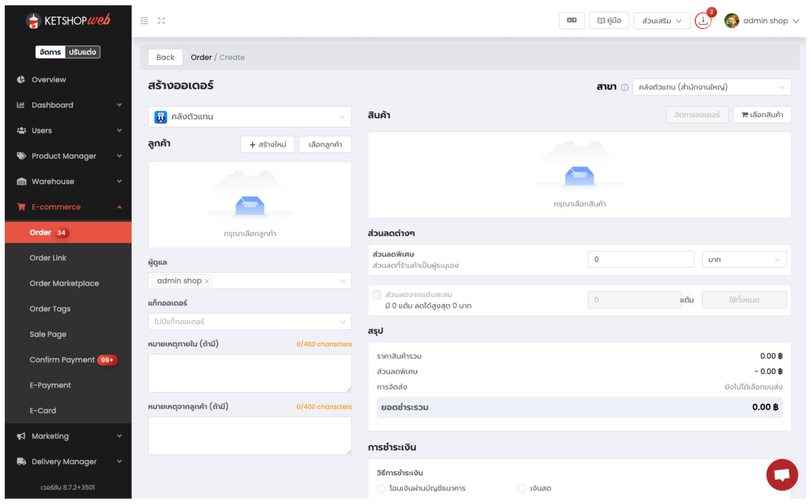Enable discount from reward points checkbox
Image resolution: width=812 pixels, height=504 pixels.
pyautogui.click(x=377, y=294)
